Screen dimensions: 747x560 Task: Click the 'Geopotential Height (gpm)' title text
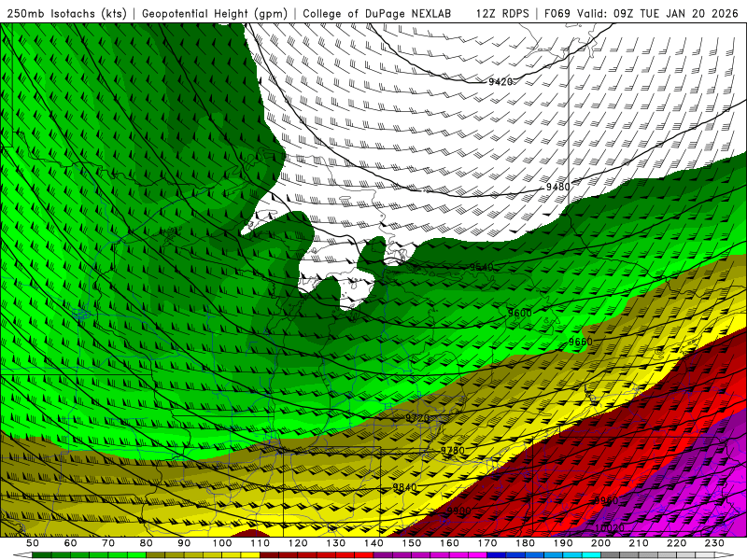(215, 13)
